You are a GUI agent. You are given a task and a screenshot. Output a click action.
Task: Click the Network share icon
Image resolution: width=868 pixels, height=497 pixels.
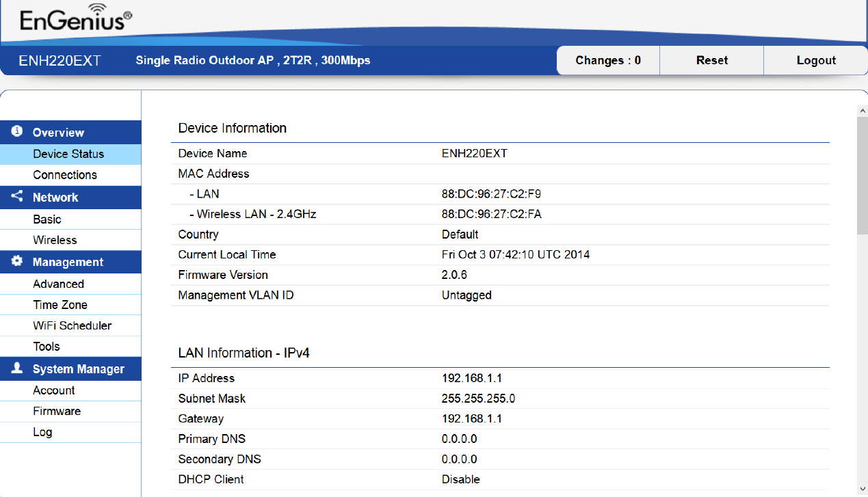pyautogui.click(x=17, y=197)
